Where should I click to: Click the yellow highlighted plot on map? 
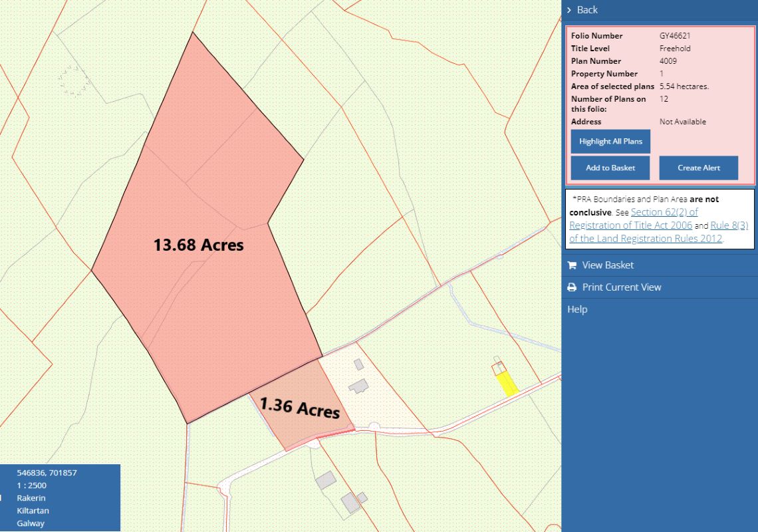click(x=508, y=384)
